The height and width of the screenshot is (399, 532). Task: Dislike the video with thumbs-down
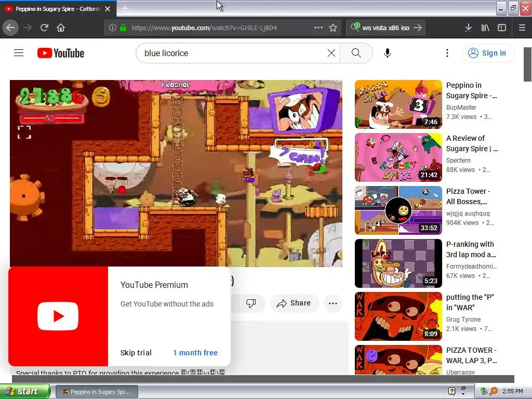251,303
